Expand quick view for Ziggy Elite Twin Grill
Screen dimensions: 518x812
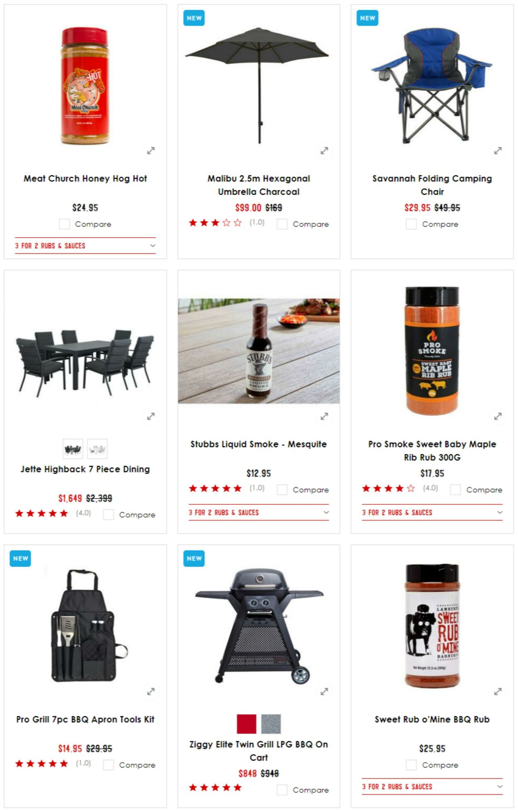(324, 691)
